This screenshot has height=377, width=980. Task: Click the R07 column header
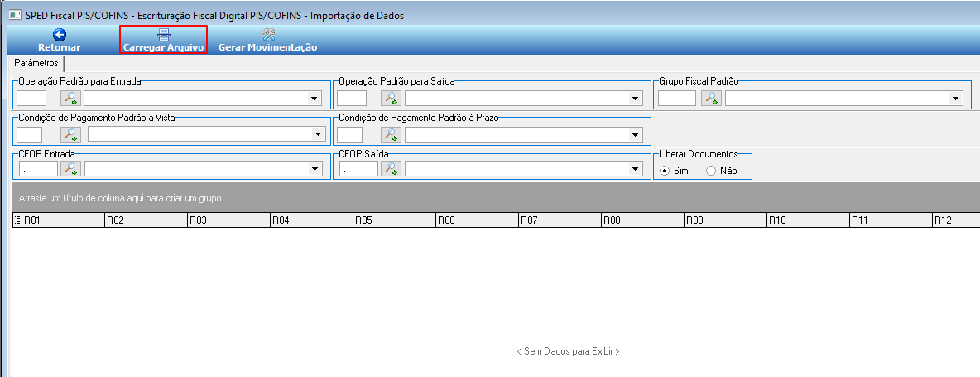click(x=560, y=220)
